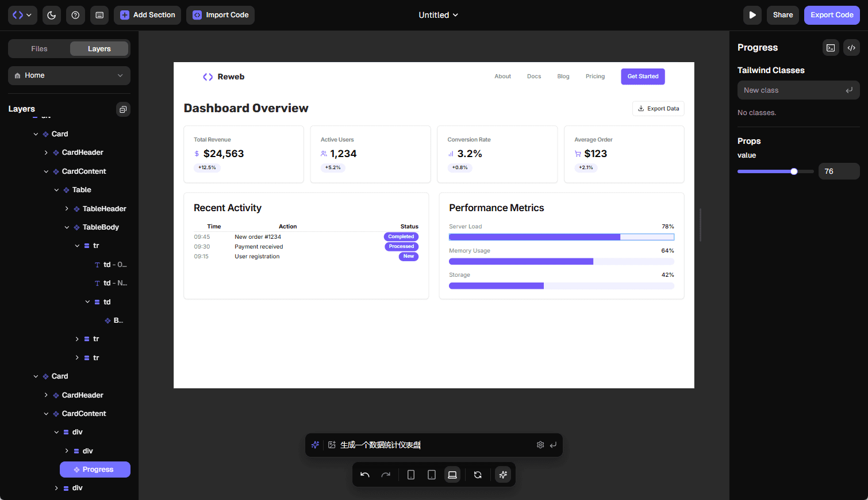Open keyboard shortcuts icon
868x500 pixels.
click(99, 15)
